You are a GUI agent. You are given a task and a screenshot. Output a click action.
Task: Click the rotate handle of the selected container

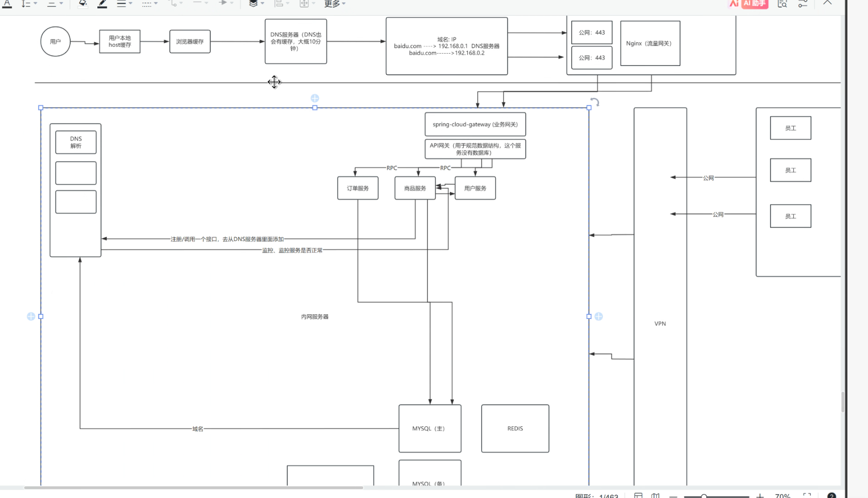595,102
